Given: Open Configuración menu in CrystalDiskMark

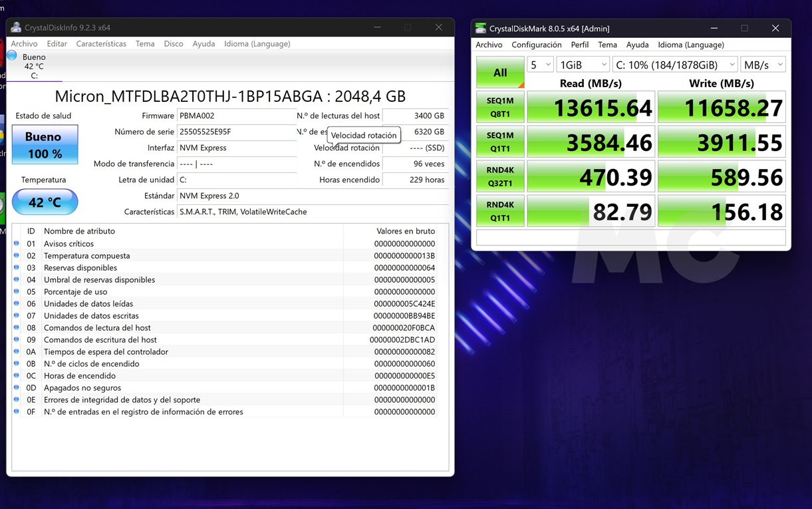Looking at the screenshot, I should coord(537,45).
